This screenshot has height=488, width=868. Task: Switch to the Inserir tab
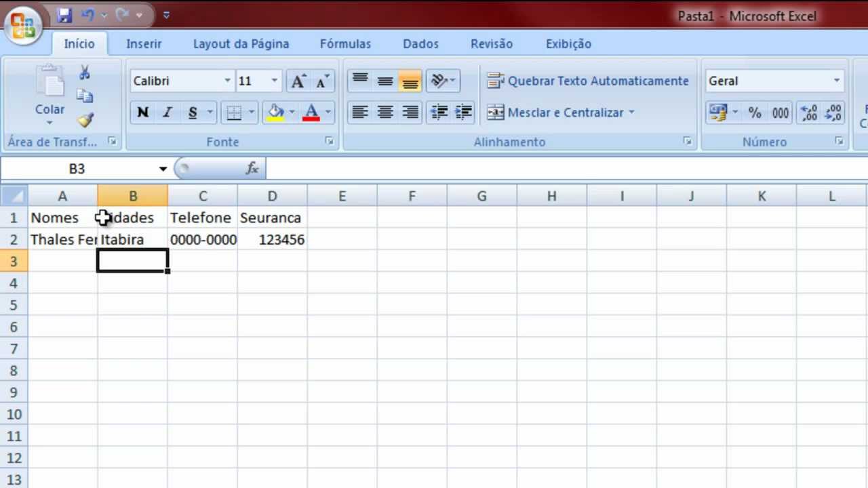(x=144, y=43)
